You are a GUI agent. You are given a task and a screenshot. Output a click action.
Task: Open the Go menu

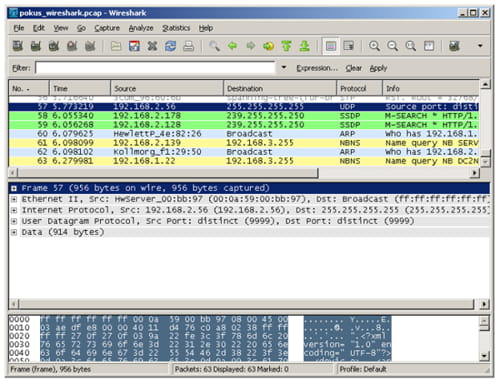coord(81,28)
